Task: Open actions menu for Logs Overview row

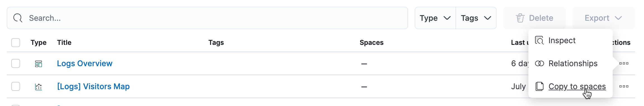Action: (624, 63)
